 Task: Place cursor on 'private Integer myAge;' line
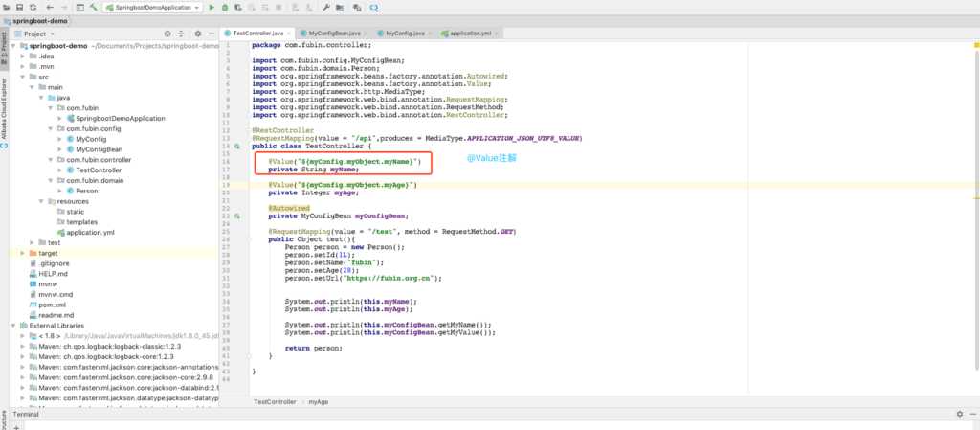(314, 192)
